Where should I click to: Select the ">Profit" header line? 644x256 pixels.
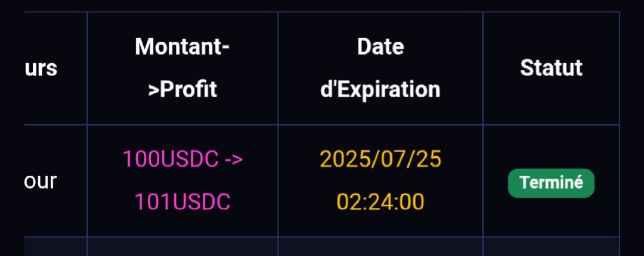(182, 90)
